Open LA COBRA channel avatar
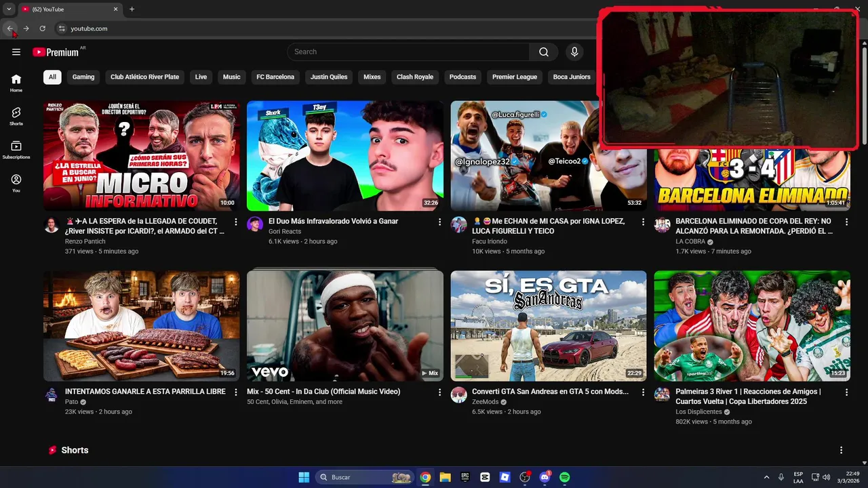868x488 pixels. (663, 225)
